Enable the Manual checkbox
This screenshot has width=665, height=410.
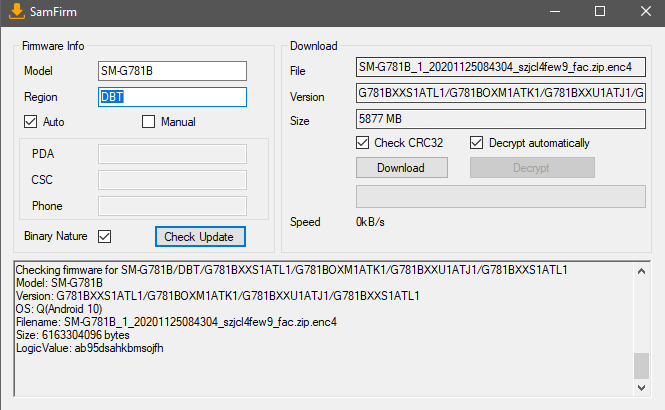tap(149, 122)
